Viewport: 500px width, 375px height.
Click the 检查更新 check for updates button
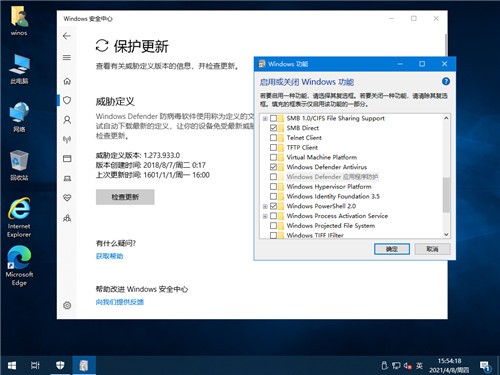coord(125,197)
